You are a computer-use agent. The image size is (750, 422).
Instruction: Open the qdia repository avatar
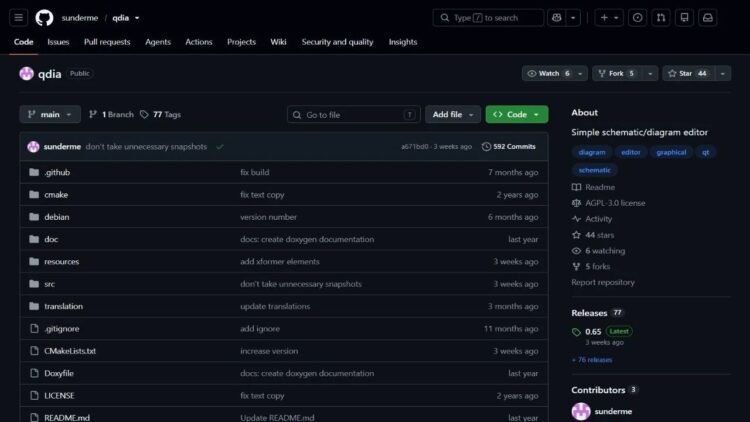pos(26,74)
